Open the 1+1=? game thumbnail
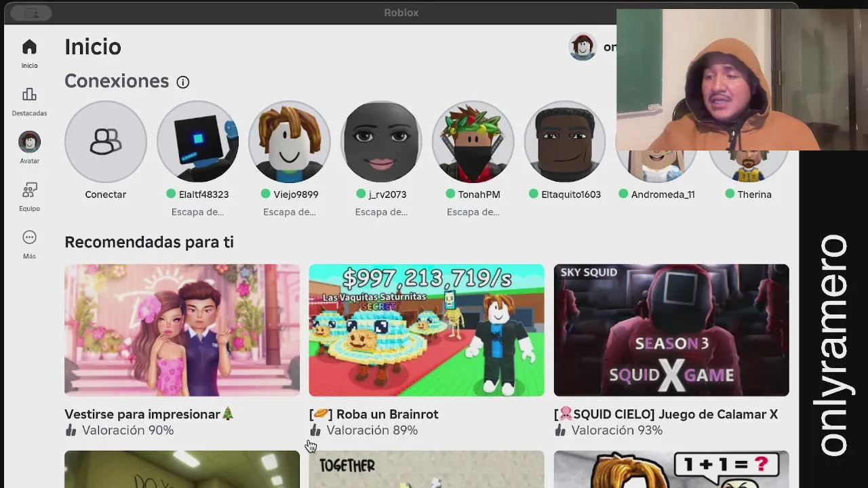Image resolution: width=868 pixels, height=488 pixels. (x=671, y=469)
